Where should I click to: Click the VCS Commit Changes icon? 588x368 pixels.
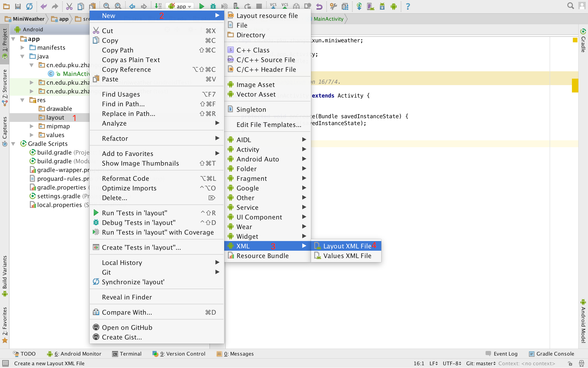tap(285, 6)
